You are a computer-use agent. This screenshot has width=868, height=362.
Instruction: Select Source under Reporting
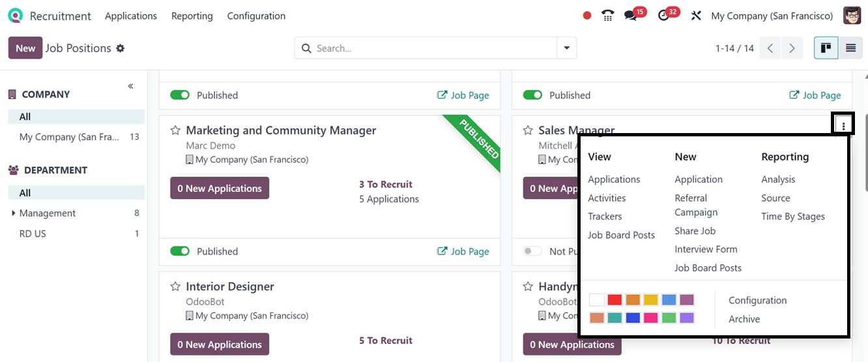point(775,198)
